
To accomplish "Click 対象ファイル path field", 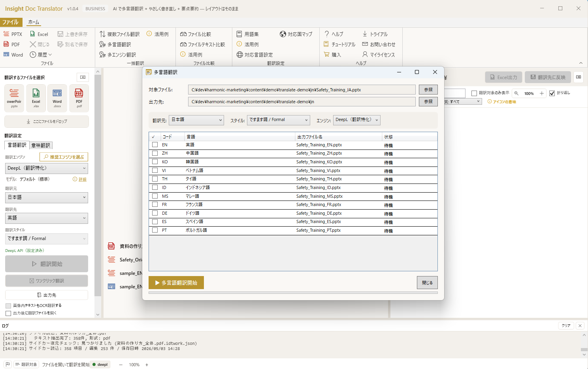I will pyautogui.click(x=302, y=90).
